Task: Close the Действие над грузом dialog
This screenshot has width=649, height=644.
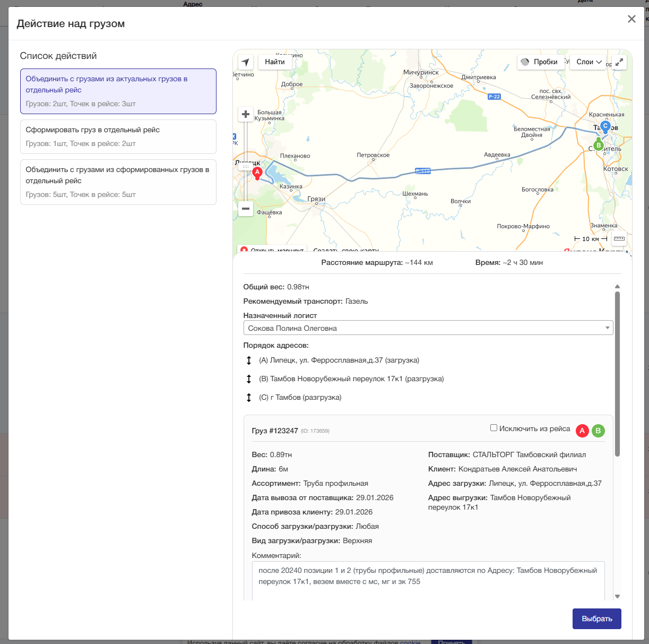Action: pos(631,19)
